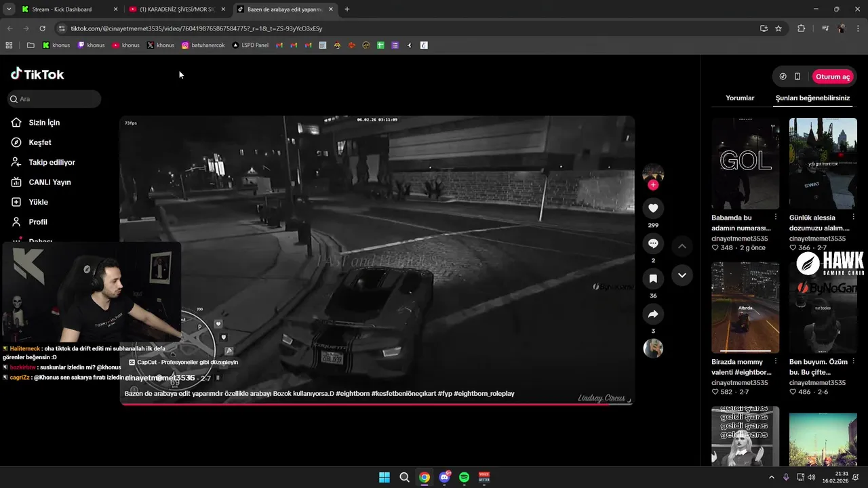Go to next video with down chevron
868x488 pixels.
tap(682, 275)
